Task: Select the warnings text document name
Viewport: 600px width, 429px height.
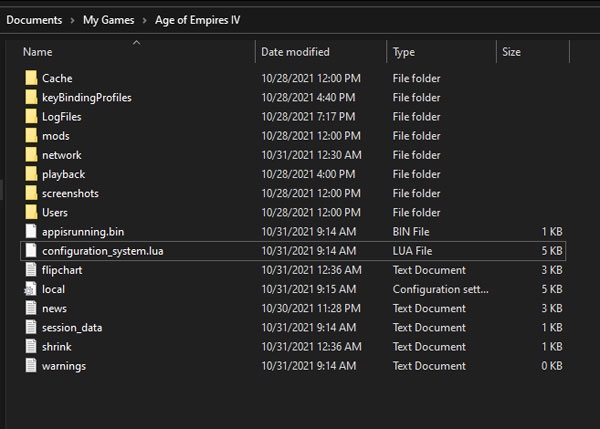Action: (64, 366)
